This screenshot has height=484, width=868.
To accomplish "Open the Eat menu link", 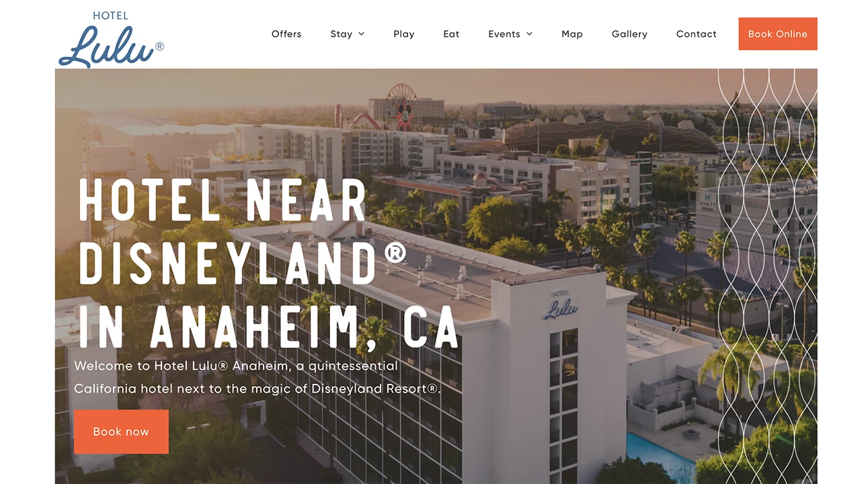I will click(x=452, y=34).
